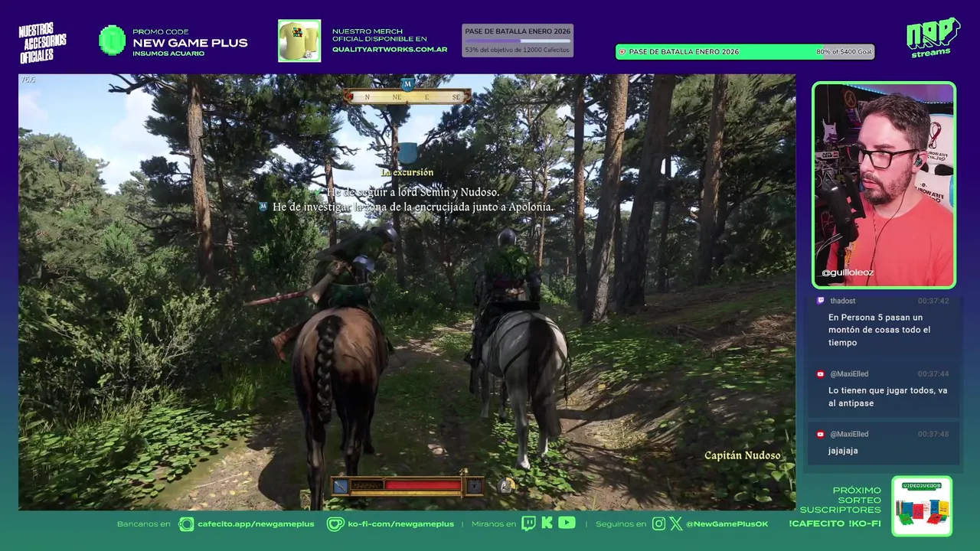Image resolution: width=980 pixels, height=551 pixels.
Task: Click the streamer webcam feed
Action: [884, 184]
